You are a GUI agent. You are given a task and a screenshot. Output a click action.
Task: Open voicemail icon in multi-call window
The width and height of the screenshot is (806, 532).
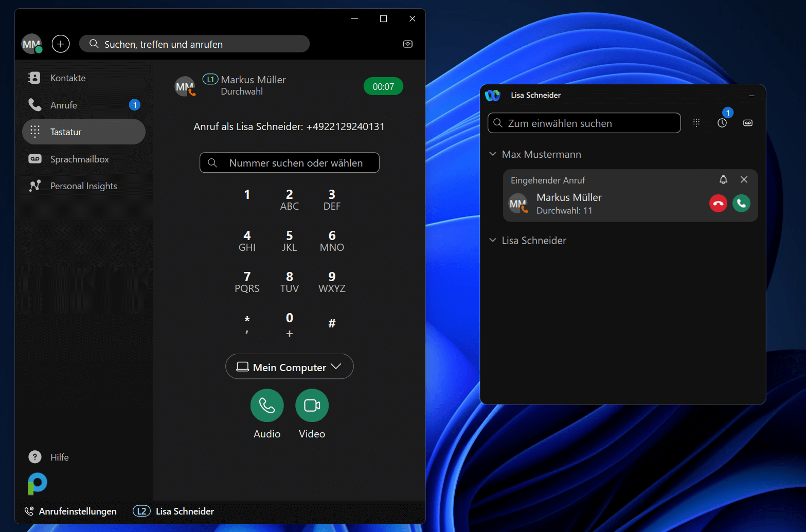(748, 123)
